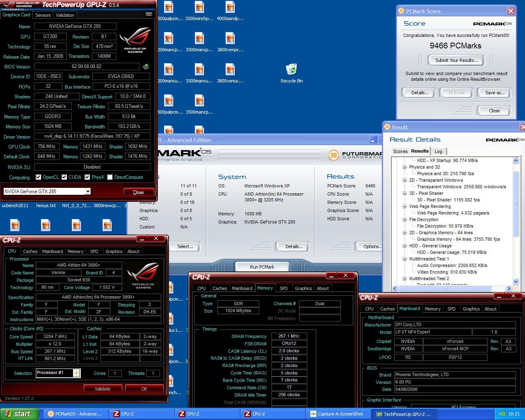Open the Processor #1 selection dropdown
Viewport: 525px width, 420px height.
pyautogui.click(x=76, y=373)
